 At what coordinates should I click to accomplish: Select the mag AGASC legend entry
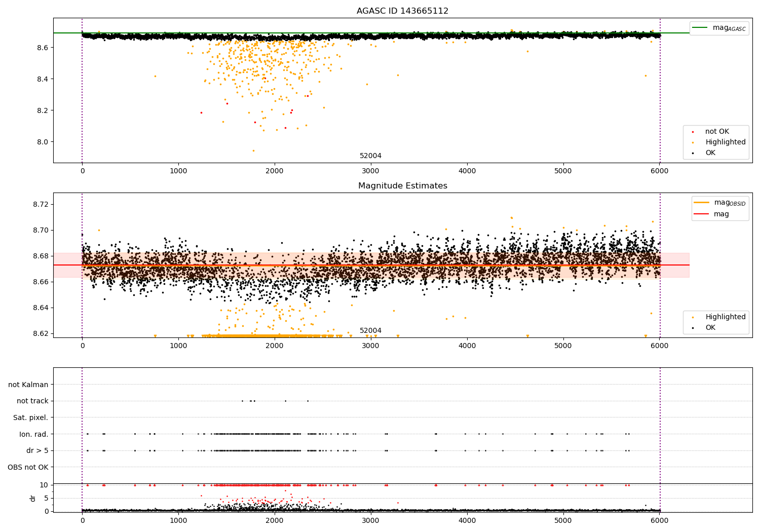tap(719, 28)
